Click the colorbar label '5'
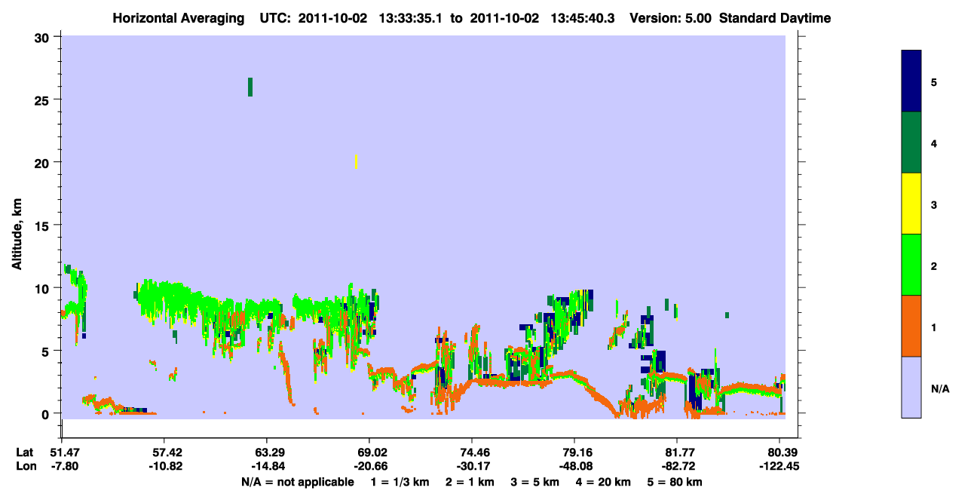 (x=934, y=81)
